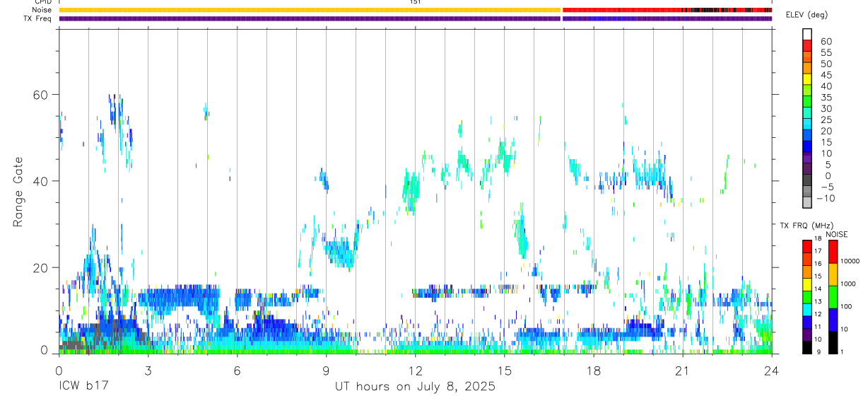
Task: Pick the yellow swatch in the NOISE colorbar
Action: click(x=833, y=274)
